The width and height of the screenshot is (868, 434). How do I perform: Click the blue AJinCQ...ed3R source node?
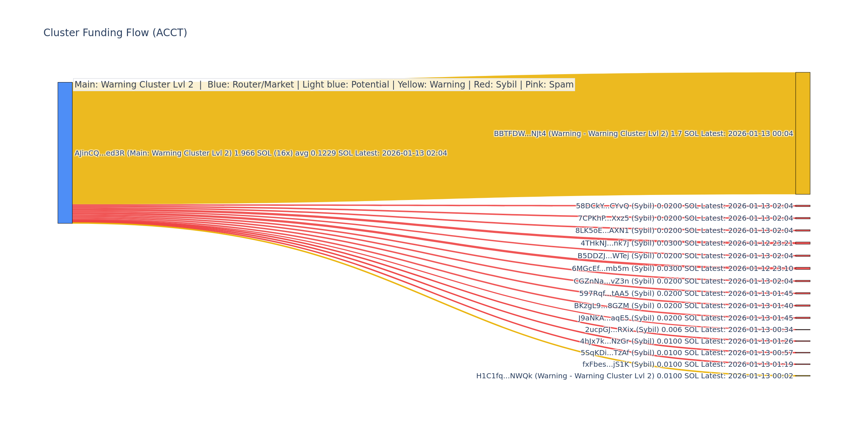pos(65,153)
